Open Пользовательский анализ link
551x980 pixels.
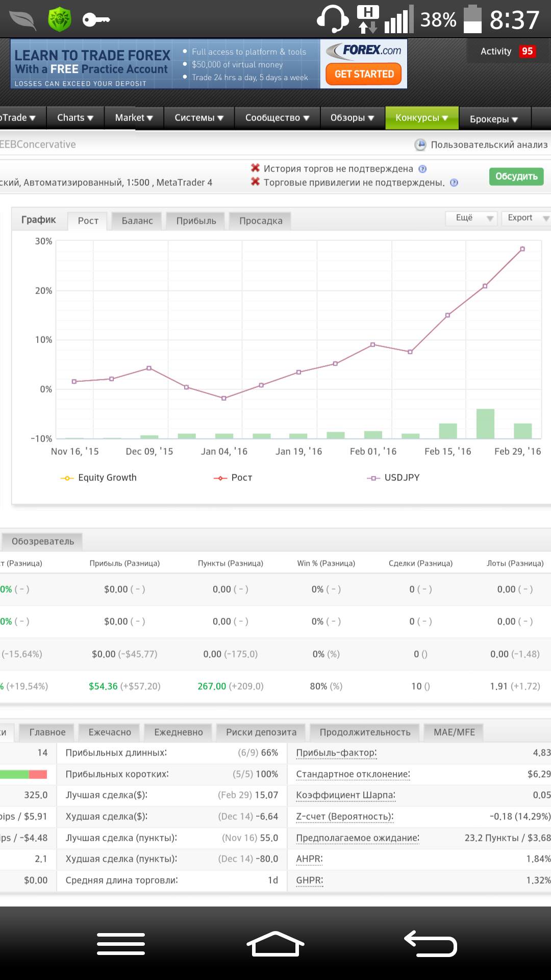489,145
